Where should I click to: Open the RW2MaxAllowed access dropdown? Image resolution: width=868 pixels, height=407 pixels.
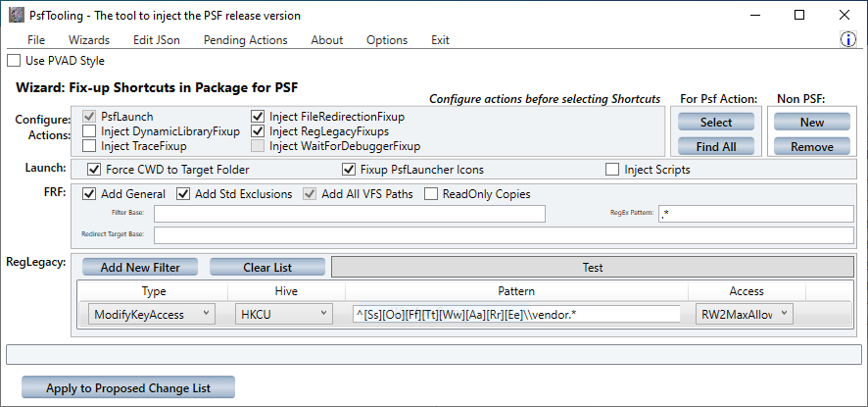pyautogui.click(x=744, y=315)
